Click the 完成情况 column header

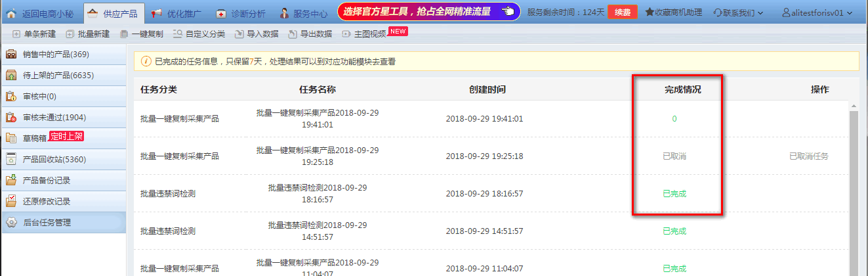683,89
